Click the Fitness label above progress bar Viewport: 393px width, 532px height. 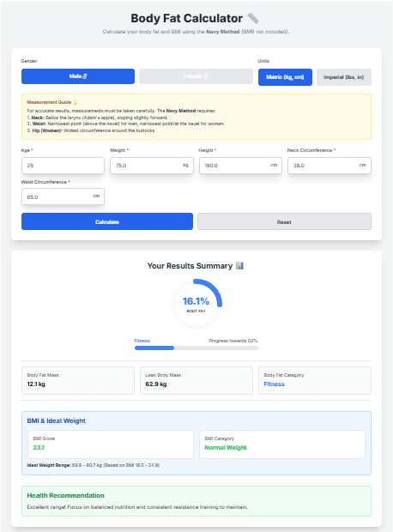point(142,341)
